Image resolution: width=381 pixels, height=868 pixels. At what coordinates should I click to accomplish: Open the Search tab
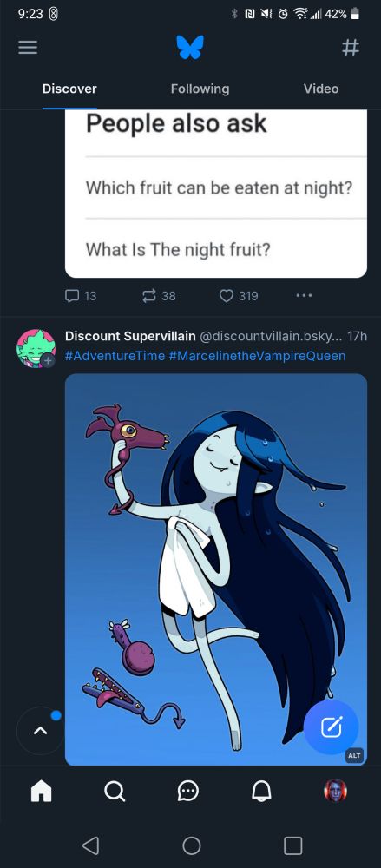(114, 791)
